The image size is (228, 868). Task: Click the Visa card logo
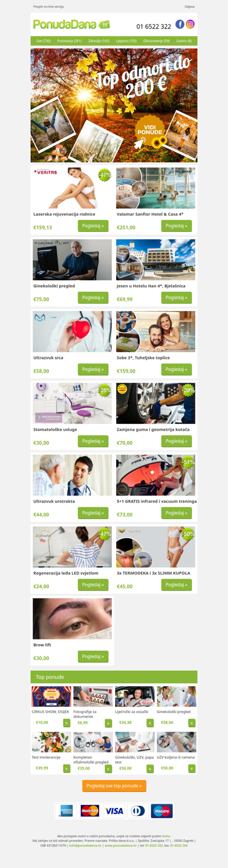coord(114,810)
